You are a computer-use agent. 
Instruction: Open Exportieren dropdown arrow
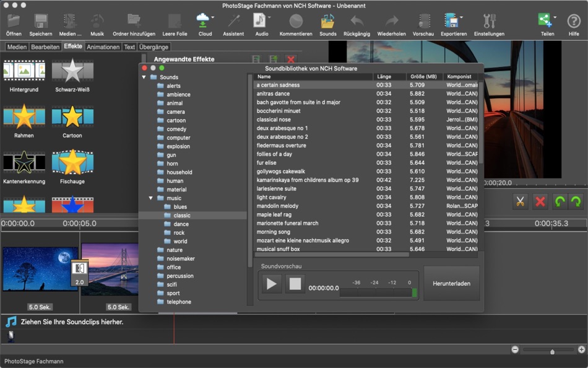coord(461,17)
